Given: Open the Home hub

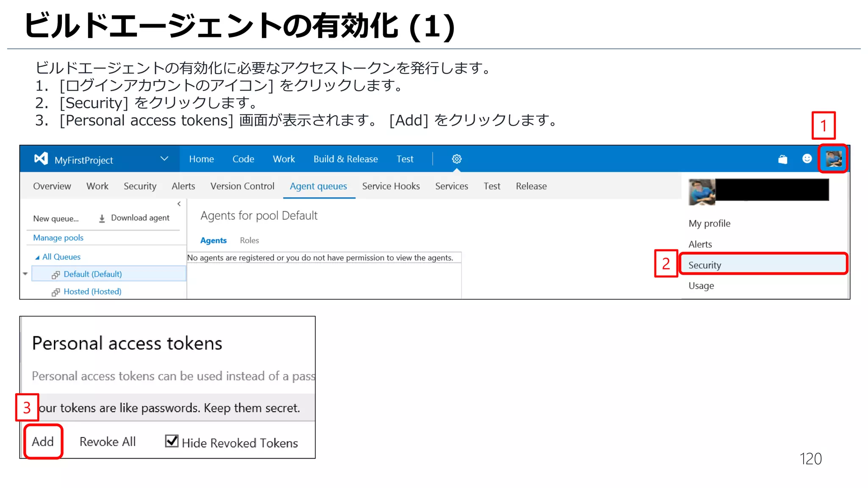Looking at the screenshot, I should [x=201, y=159].
